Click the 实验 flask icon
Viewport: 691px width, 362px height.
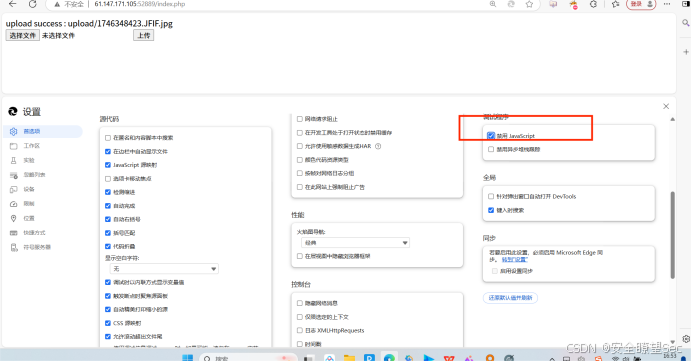pyautogui.click(x=13, y=160)
